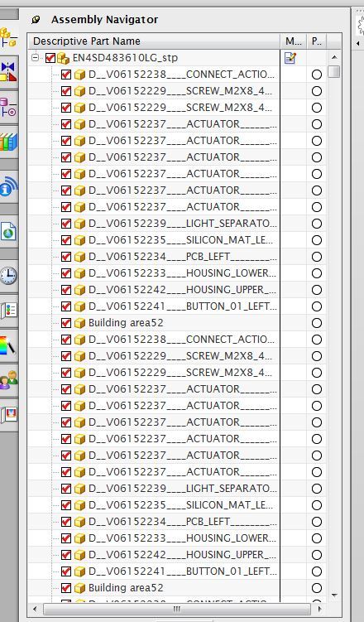Uncheck upper HOUSING_UPPER row checkbox
The height and width of the screenshot is (622, 364).
tap(66, 290)
